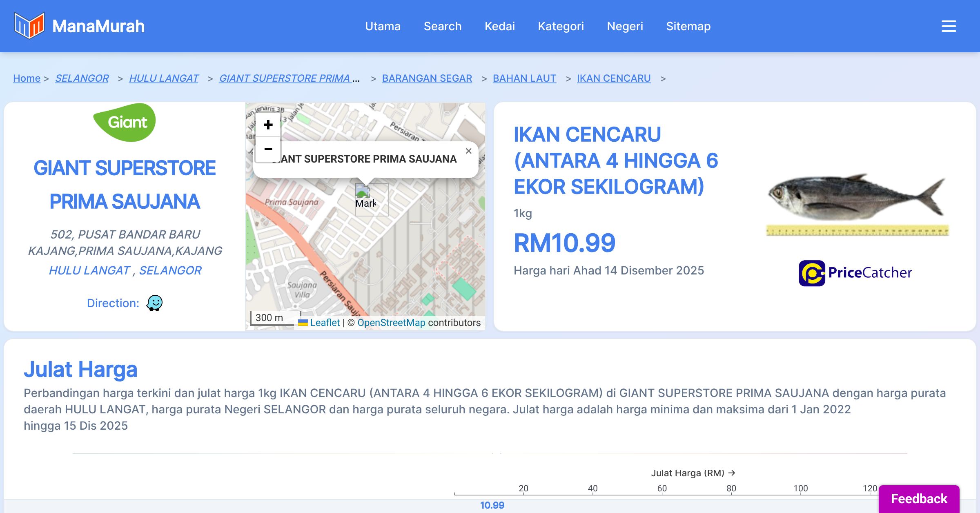980x513 pixels.
Task: Click the Giant store logo
Action: tap(125, 122)
